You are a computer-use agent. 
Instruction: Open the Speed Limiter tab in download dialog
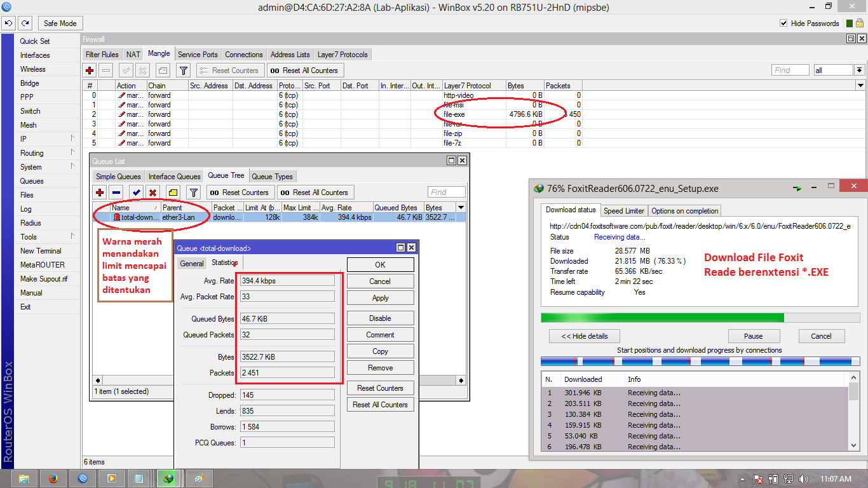click(624, 211)
